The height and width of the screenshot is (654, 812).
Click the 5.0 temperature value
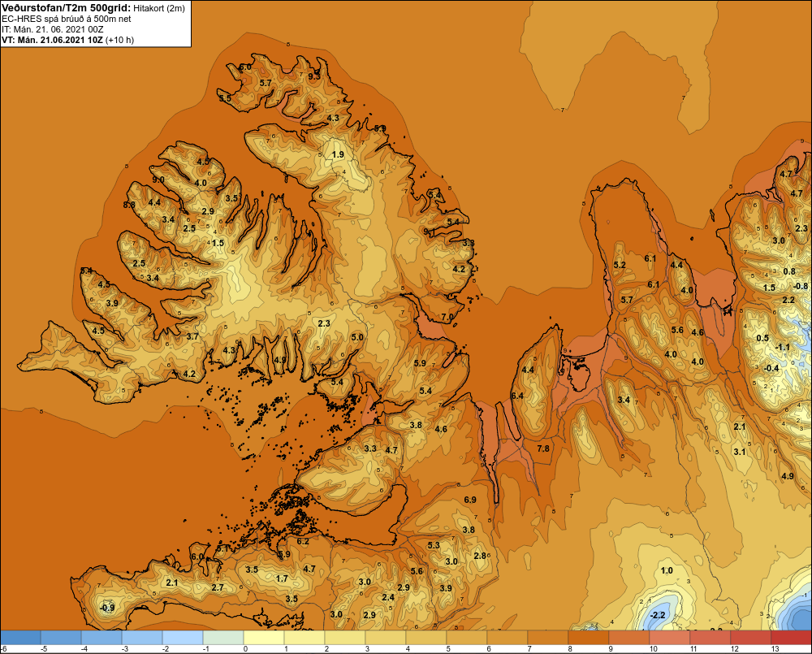(357, 337)
